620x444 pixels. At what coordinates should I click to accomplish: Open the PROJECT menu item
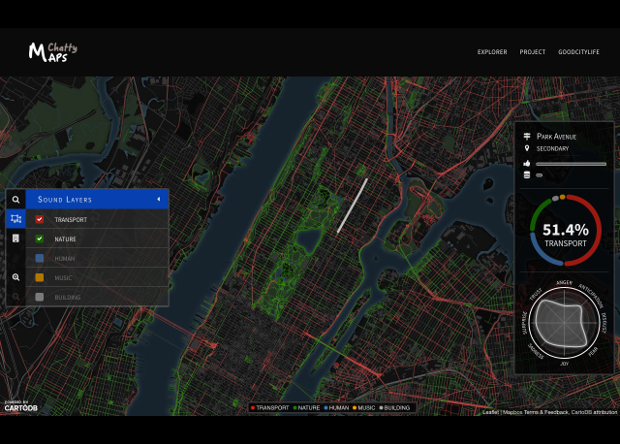(532, 52)
